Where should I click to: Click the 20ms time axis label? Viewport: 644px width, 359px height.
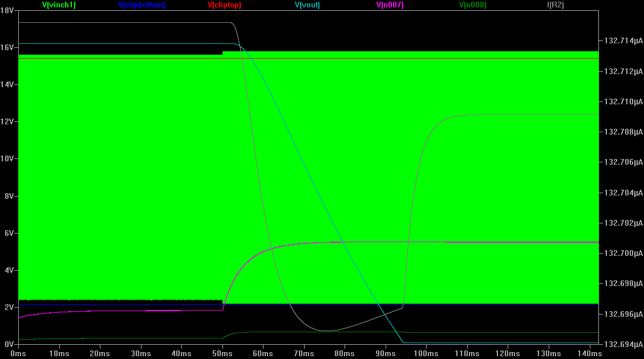pyautogui.click(x=100, y=353)
